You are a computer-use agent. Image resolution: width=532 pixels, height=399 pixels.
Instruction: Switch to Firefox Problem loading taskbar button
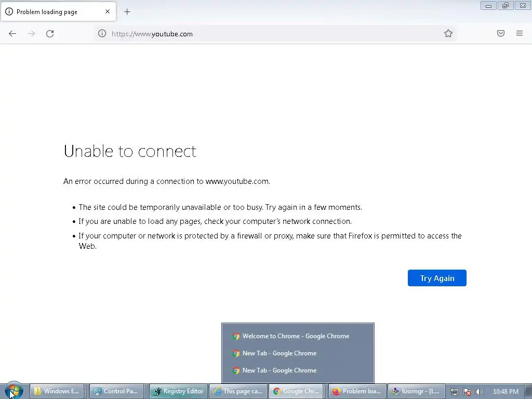357,391
